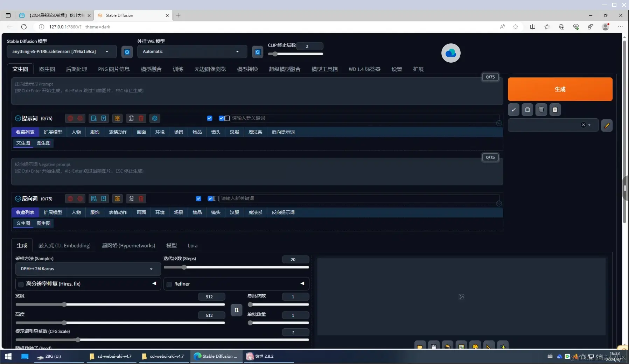Open history icon in 反向词 toolbar

[94, 199]
